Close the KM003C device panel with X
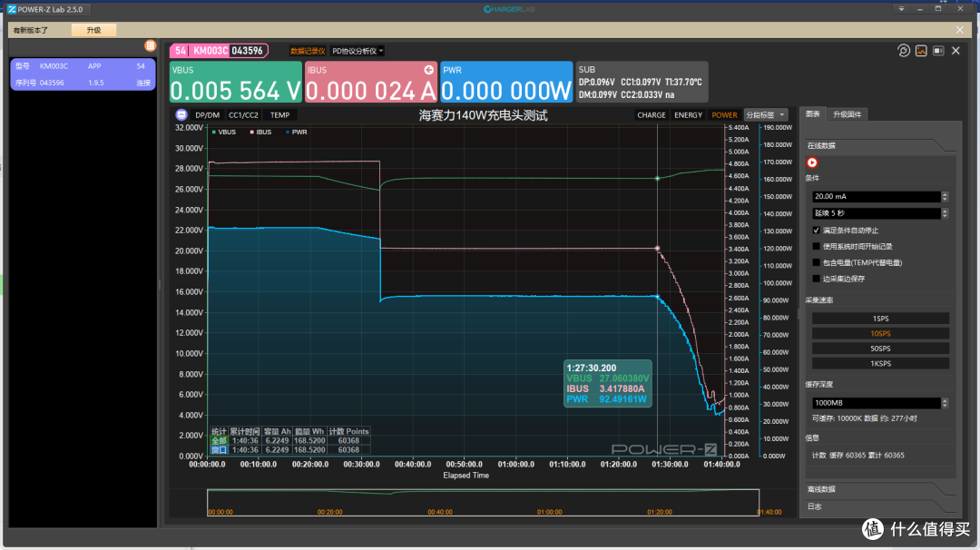 point(955,51)
